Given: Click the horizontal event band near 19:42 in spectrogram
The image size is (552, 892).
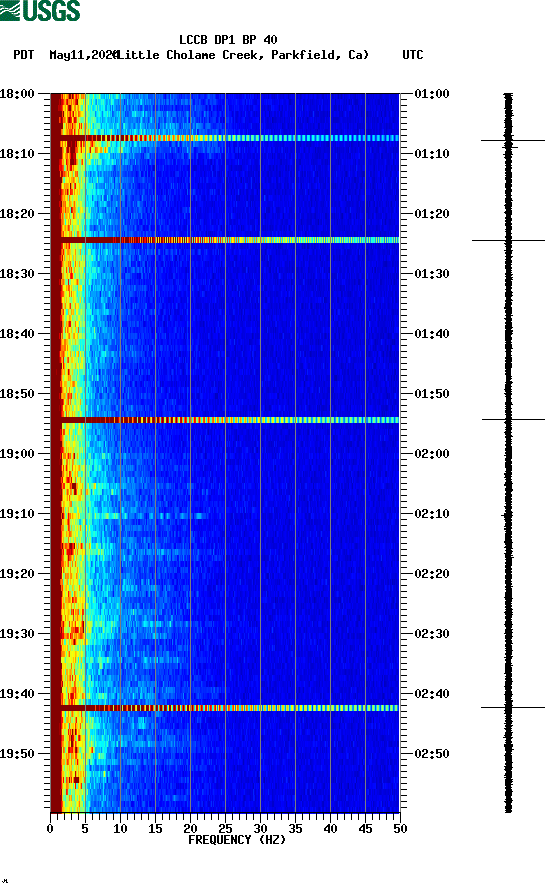Looking at the screenshot, I should (225, 708).
